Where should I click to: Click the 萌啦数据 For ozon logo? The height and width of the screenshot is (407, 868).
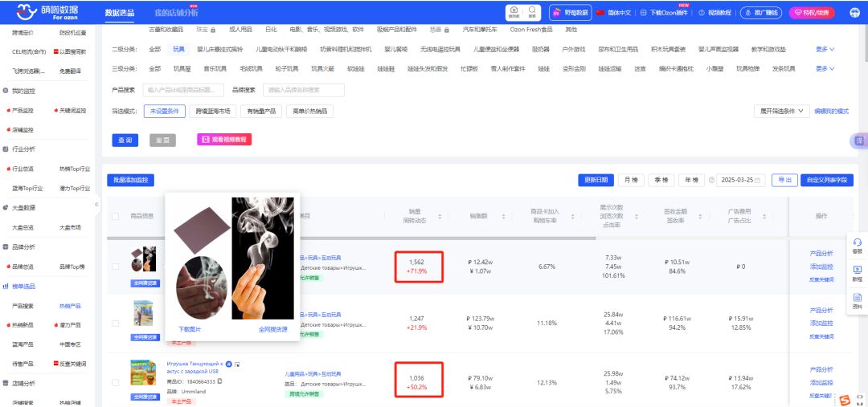(x=47, y=12)
